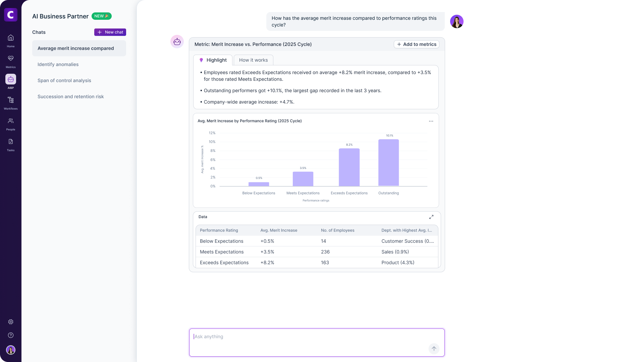Open Succession and retention risk chat
This screenshot has height=362, width=644.
point(70,97)
